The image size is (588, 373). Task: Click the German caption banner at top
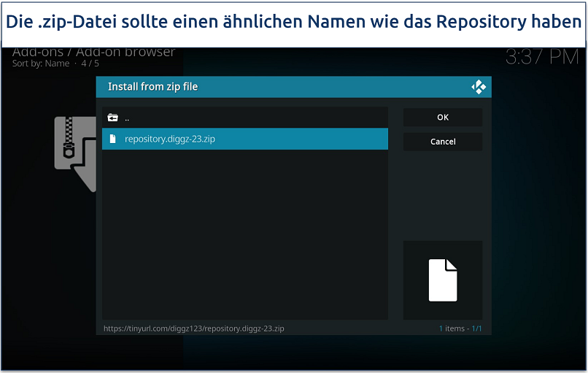click(x=294, y=22)
